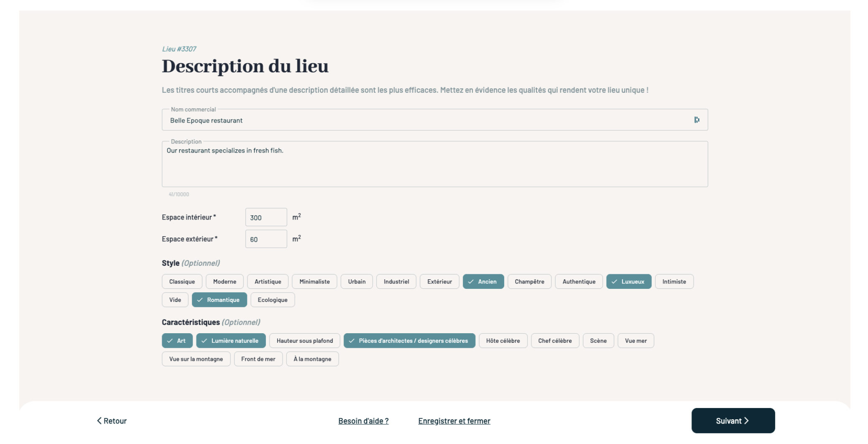Focus the Nom commercial text field
The height and width of the screenshot is (444, 868).
(426, 120)
